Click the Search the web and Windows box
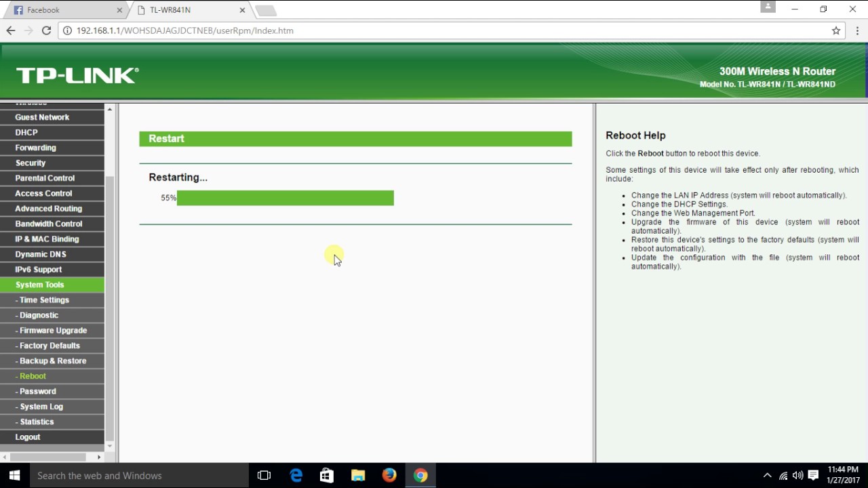 pyautogui.click(x=140, y=476)
